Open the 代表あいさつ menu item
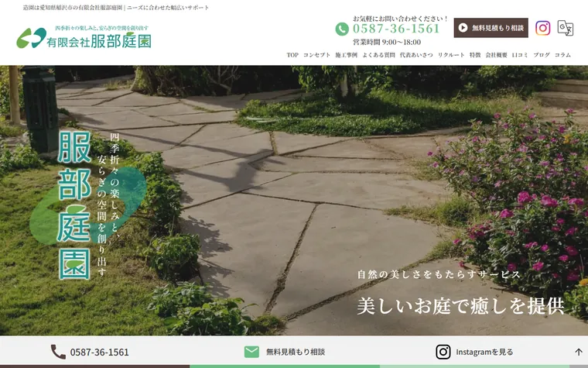This screenshot has height=368, width=588. pos(416,55)
